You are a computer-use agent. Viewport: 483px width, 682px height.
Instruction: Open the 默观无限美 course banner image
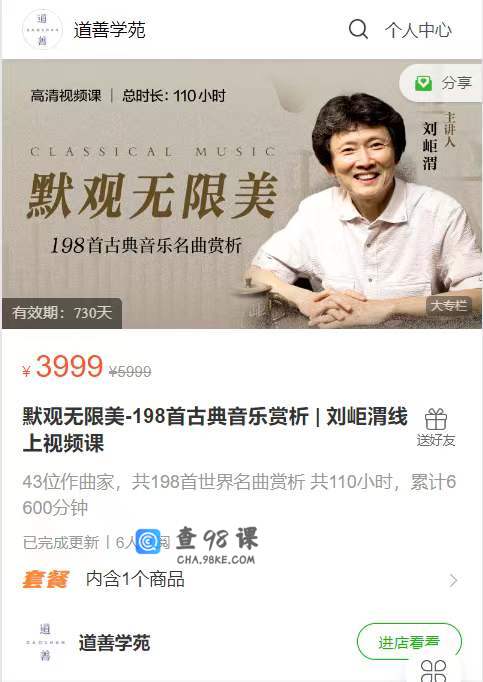point(242,194)
